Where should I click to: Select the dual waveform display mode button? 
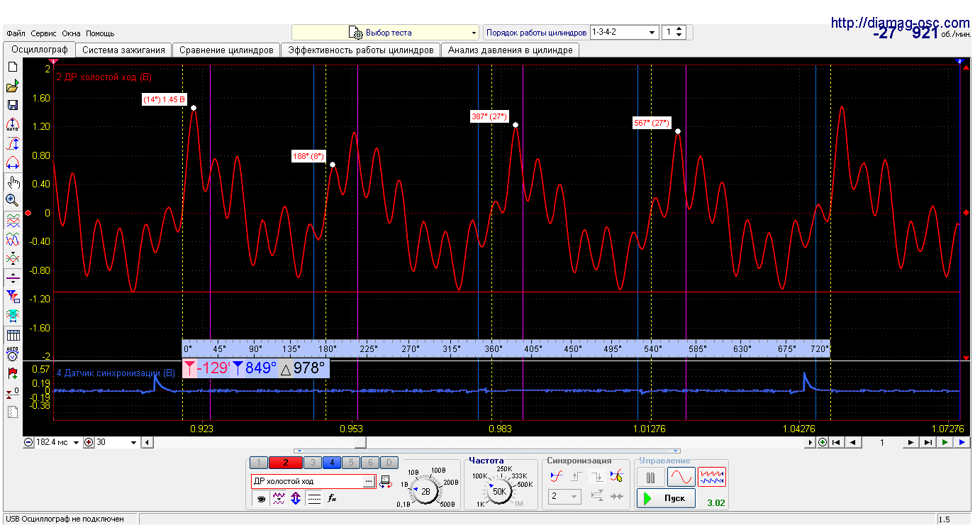tap(711, 477)
